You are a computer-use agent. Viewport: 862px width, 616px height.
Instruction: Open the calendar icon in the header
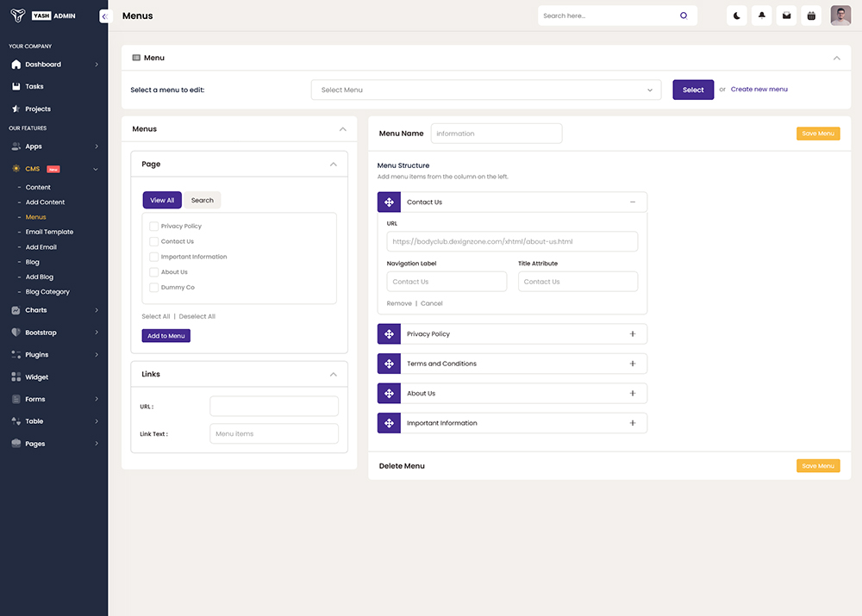pos(811,16)
